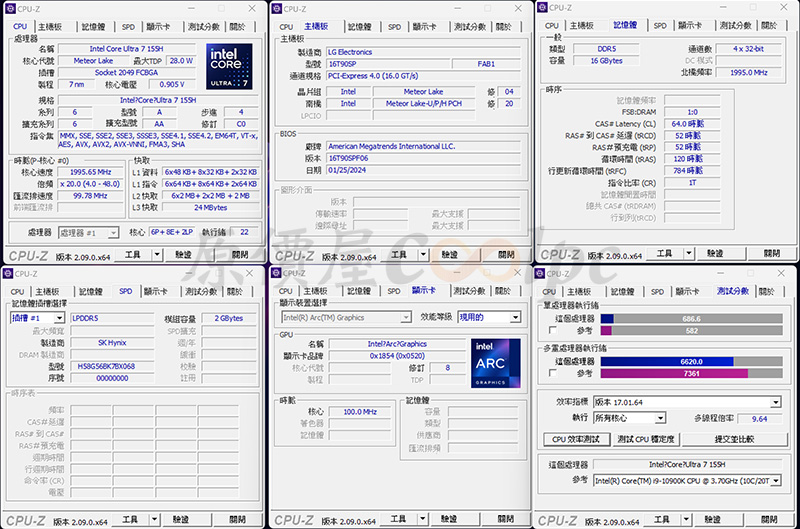Close the CPU-Z window showing benchmark scores
This screenshot has width=800, height=529.
(781, 273)
